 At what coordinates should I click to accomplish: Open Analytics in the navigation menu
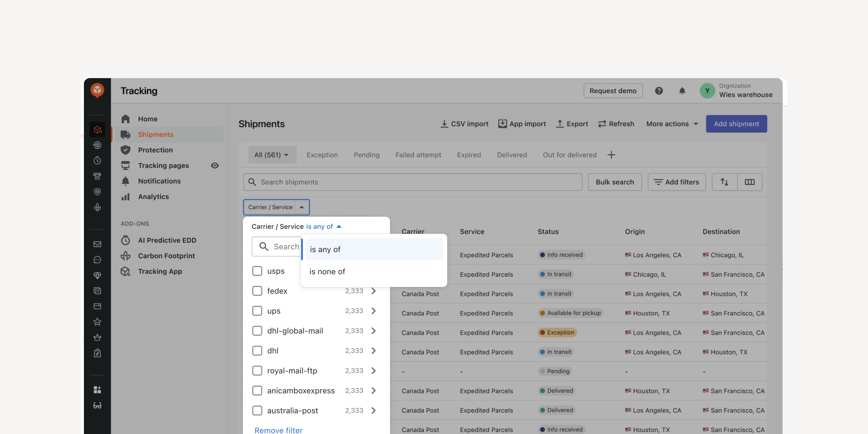tap(153, 196)
